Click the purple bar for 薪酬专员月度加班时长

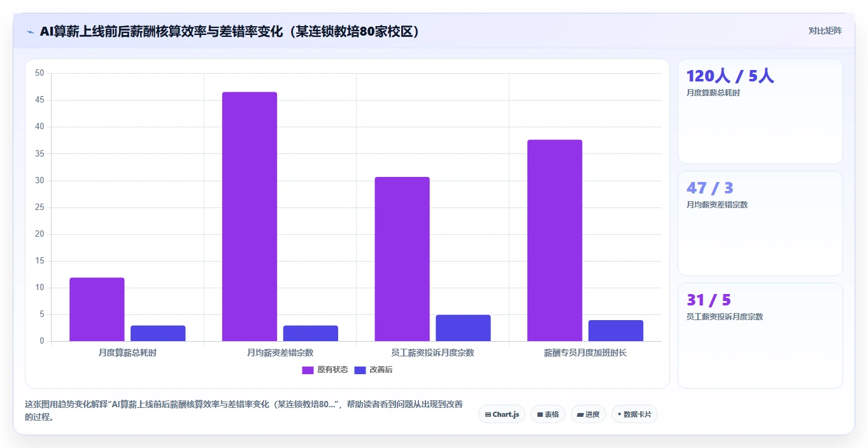click(x=555, y=241)
